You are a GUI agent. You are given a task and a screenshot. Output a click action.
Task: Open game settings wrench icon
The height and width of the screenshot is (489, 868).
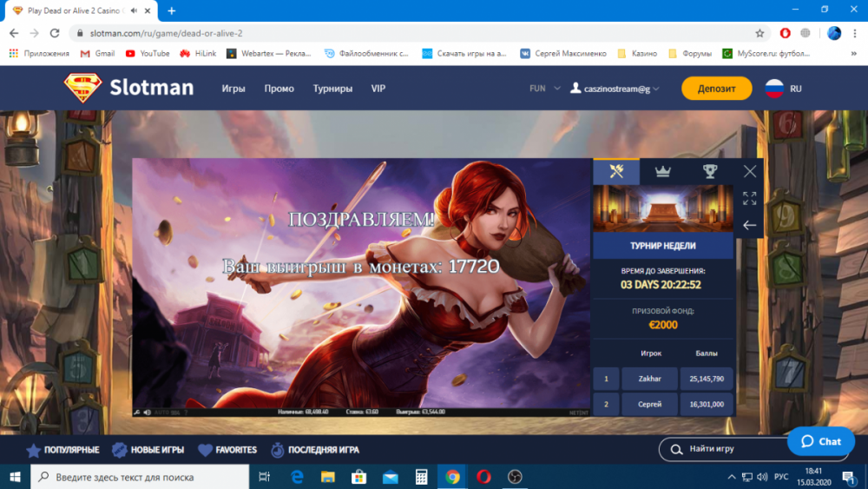pos(137,412)
